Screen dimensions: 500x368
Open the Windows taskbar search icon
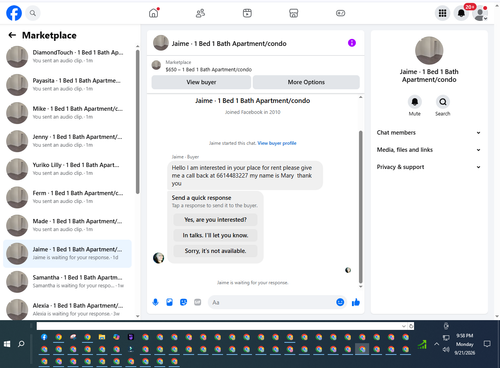pos(21,344)
